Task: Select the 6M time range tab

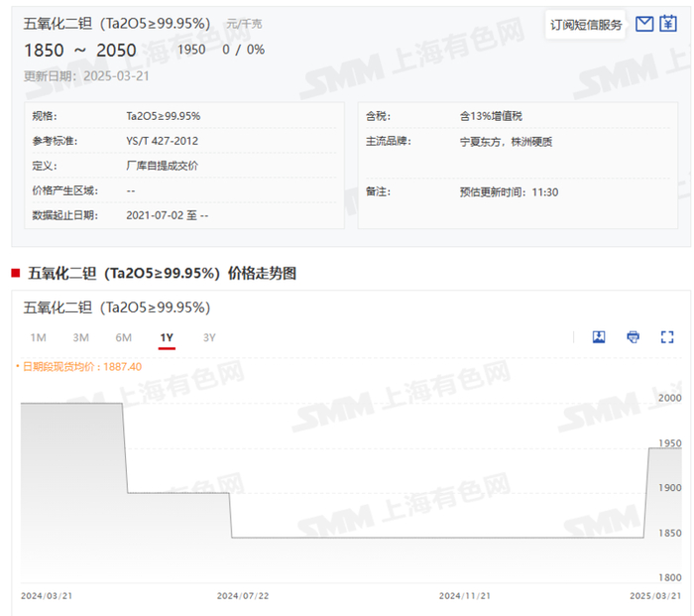Action: 124,338
